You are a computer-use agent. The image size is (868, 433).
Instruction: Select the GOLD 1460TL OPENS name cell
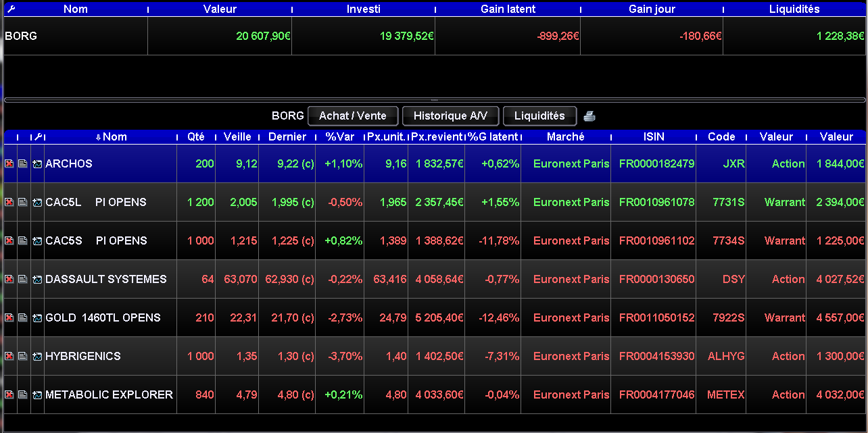pyautogui.click(x=110, y=317)
